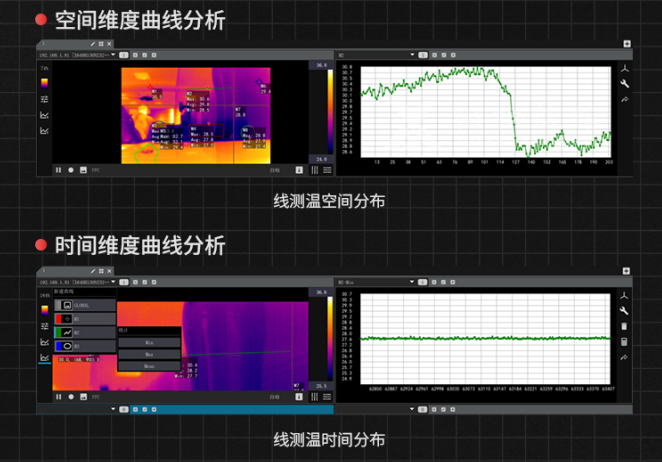
Task: Open the parameter sliders icon in 时间维度 window sidebar
Action: (44, 326)
